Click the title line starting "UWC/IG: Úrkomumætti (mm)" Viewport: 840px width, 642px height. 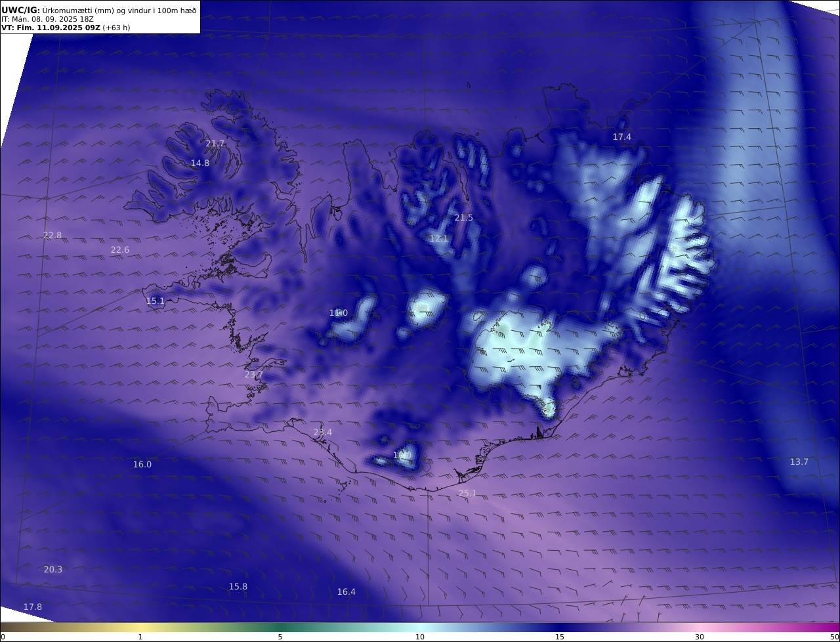tap(98, 10)
